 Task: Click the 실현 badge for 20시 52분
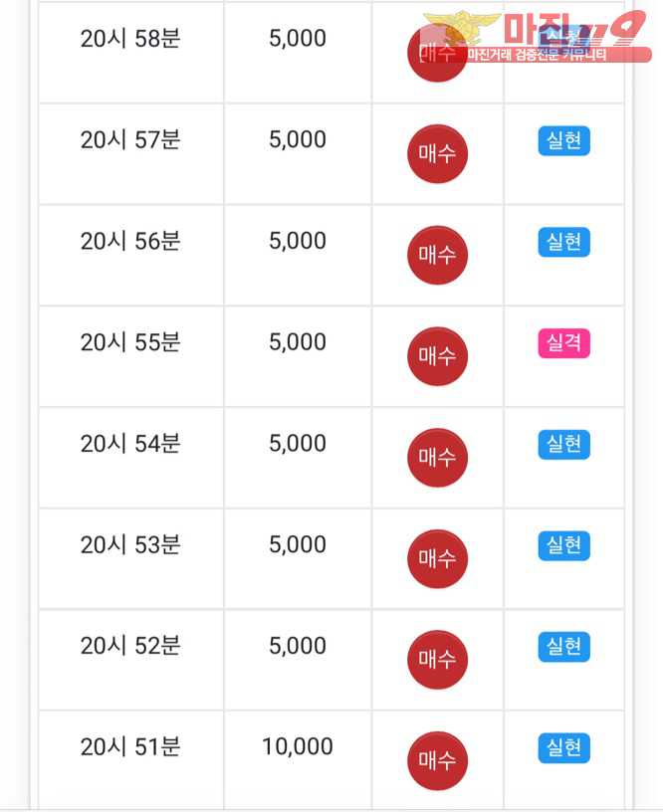563,648
